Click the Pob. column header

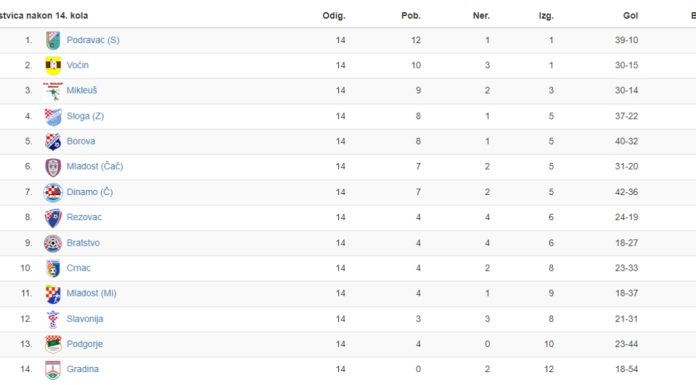click(x=411, y=16)
